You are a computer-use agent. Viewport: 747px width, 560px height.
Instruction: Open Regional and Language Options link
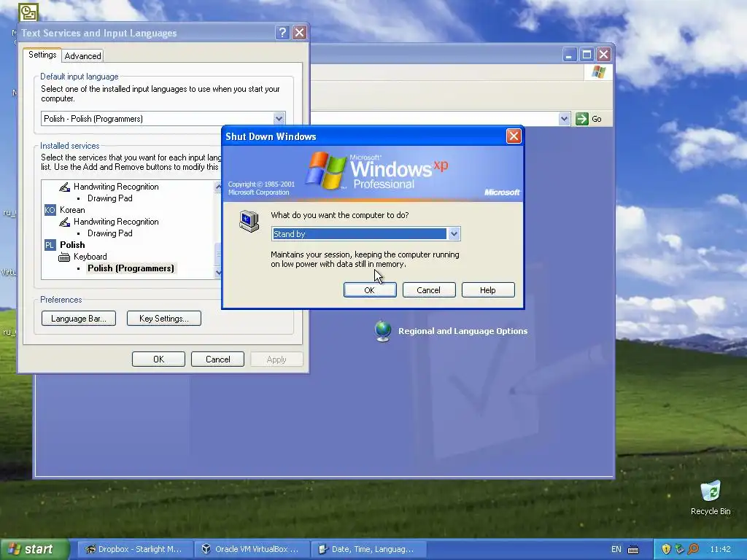pos(463,331)
